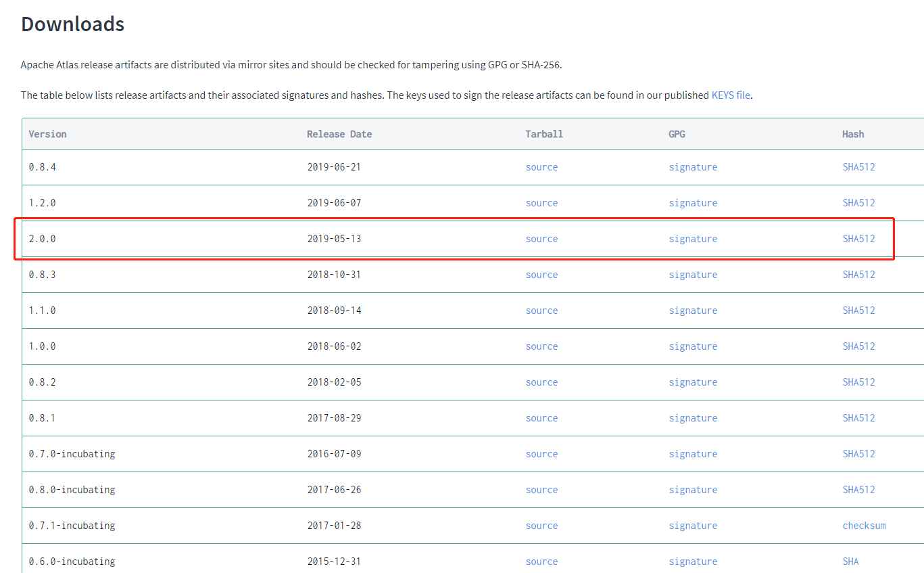This screenshot has height=573, width=924.
Task: Click the signature link for version 0.8.2
Action: coord(693,382)
